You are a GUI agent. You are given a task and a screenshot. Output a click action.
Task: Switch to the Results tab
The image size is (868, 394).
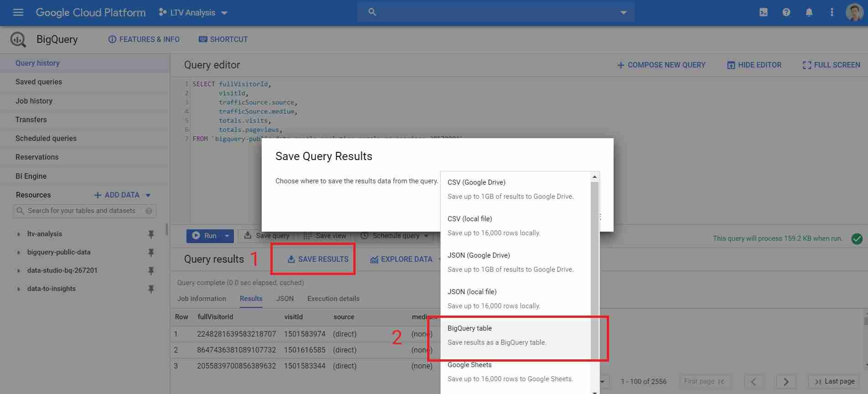point(251,299)
